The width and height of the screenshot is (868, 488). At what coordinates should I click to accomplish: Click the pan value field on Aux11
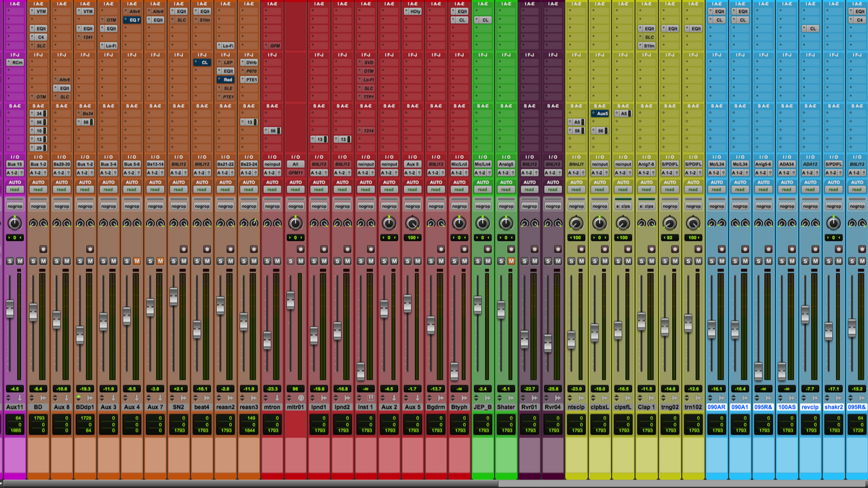tap(14, 238)
